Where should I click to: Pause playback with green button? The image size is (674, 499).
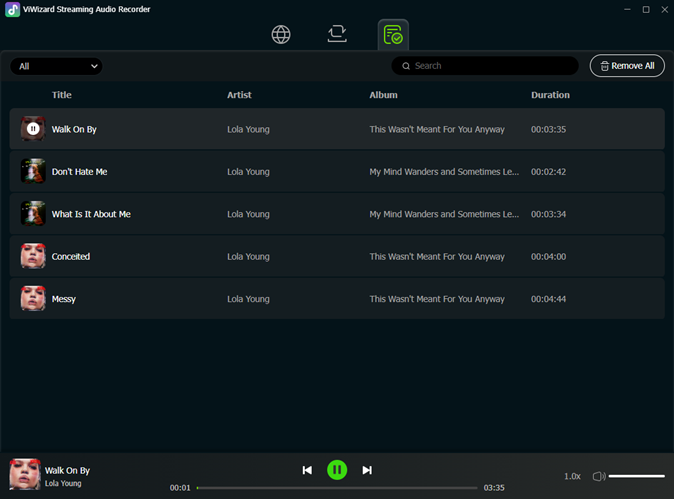[337, 470]
